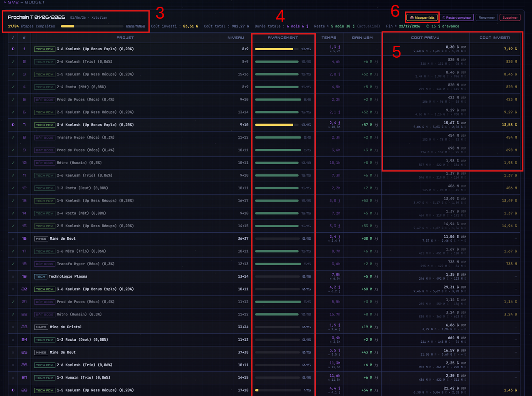Viewport: 532px width, 396px height.
Task: Click the gain value +60 M in row 20
Action: click(x=367, y=289)
